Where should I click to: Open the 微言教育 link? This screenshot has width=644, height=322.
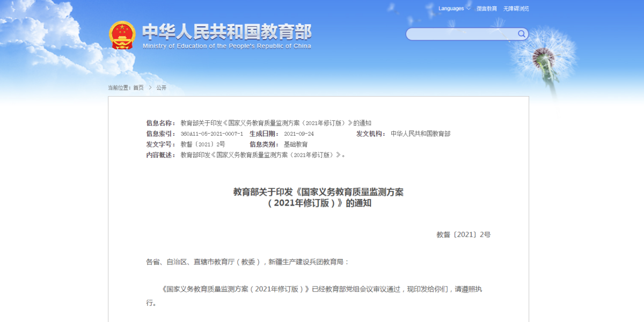pyautogui.click(x=486, y=9)
